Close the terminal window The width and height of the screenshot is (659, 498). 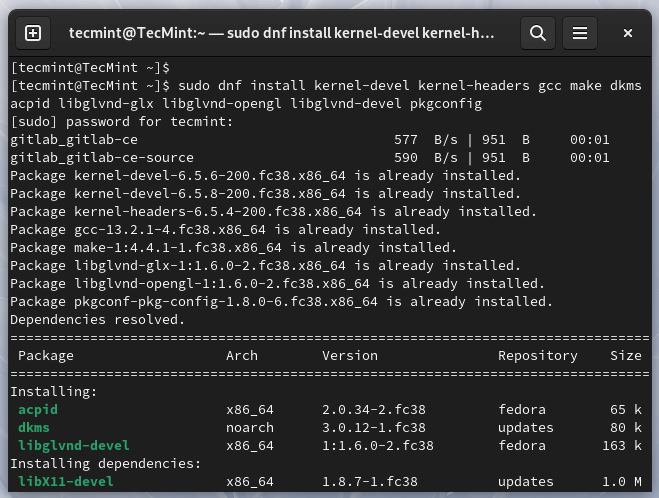627,33
